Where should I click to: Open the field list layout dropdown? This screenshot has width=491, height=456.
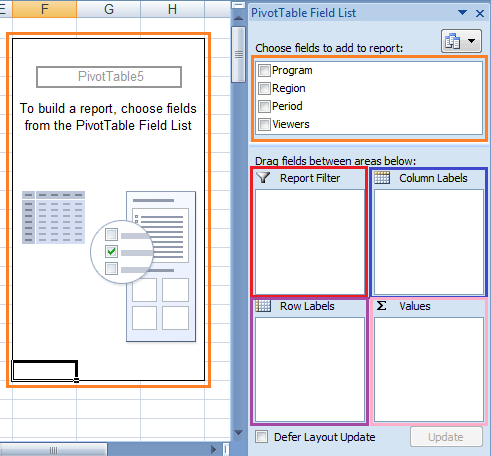pyautogui.click(x=461, y=41)
